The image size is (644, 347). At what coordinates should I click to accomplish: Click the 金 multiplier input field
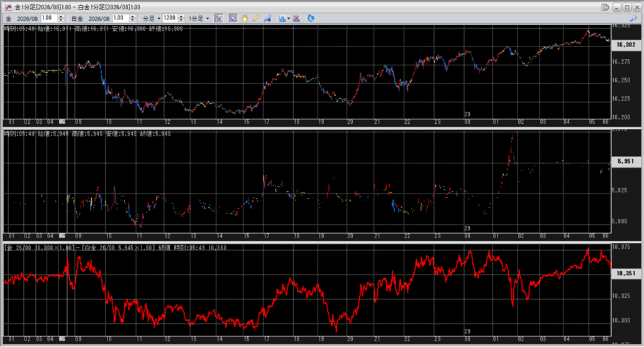pyautogui.click(x=49, y=18)
